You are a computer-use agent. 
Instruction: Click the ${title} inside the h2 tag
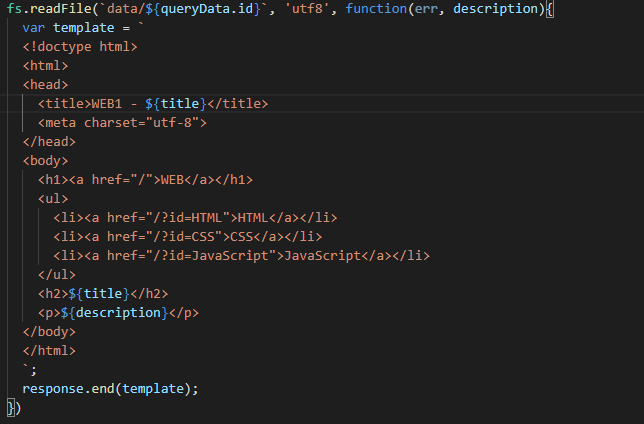pos(99,294)
